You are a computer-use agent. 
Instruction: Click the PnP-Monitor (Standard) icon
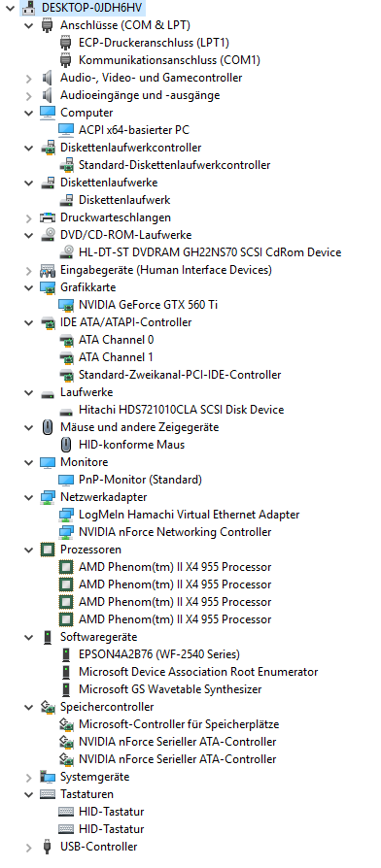(66, 480)
